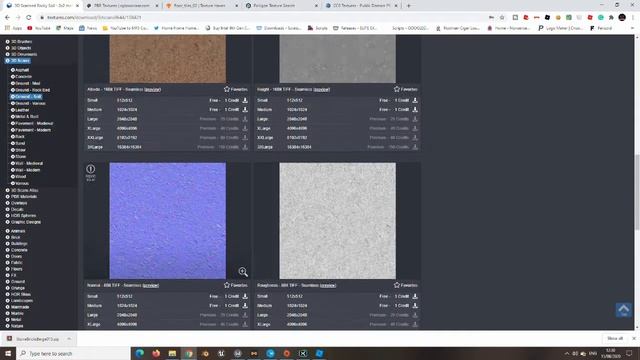Click Show all downloads button
This screenshot has height=360, width=640.
coord(615,338)
